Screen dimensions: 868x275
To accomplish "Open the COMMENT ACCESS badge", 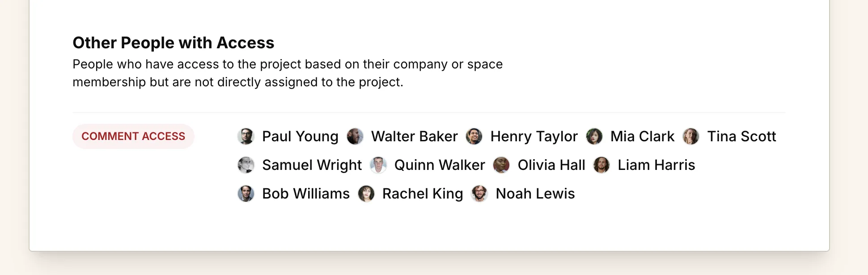I will 133,136.
